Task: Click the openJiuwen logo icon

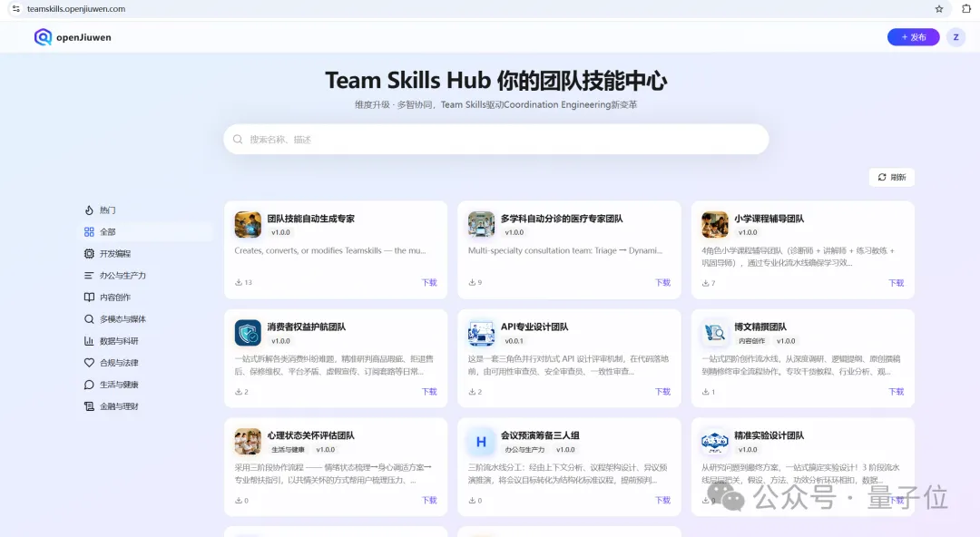Action: [x=43, y=36]
